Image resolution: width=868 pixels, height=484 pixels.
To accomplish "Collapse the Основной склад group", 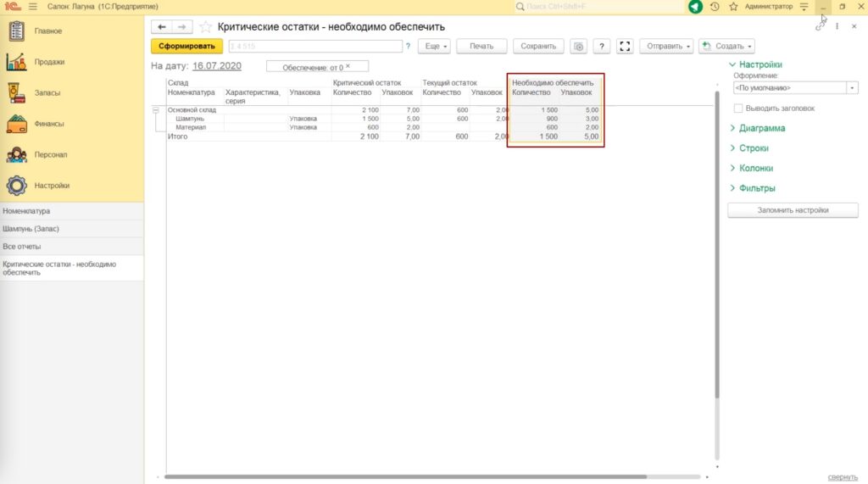I will coord(156,110).
